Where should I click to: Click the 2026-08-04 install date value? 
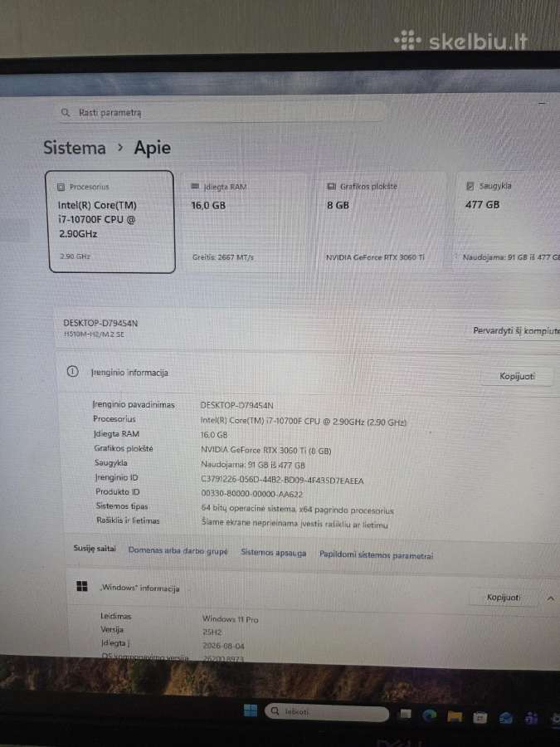click(x=223, y=646)
